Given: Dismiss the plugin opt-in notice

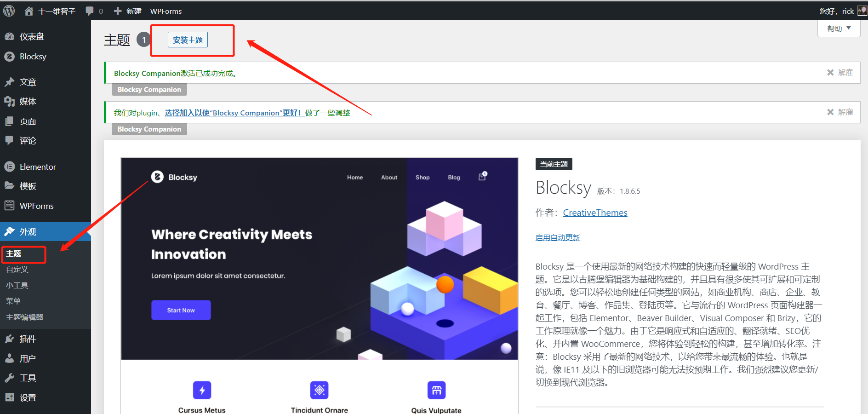Looking at the screenshot, I should pyautogui.click(x=840, y=112).
